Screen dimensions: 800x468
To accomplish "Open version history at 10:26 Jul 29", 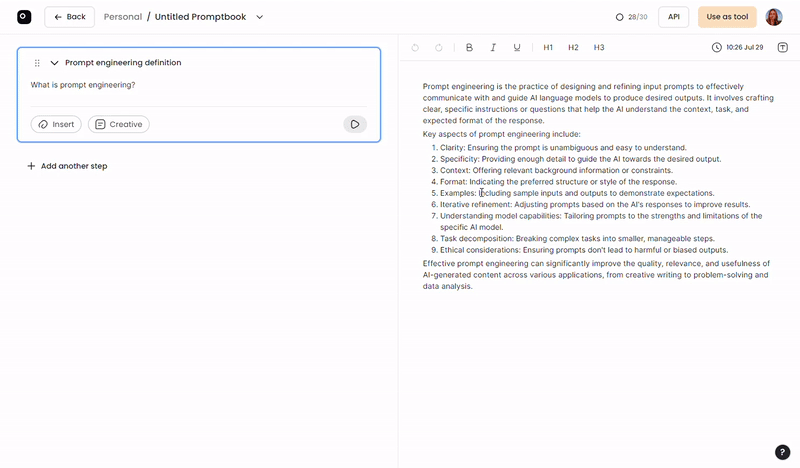I will (x=738, y=47).
